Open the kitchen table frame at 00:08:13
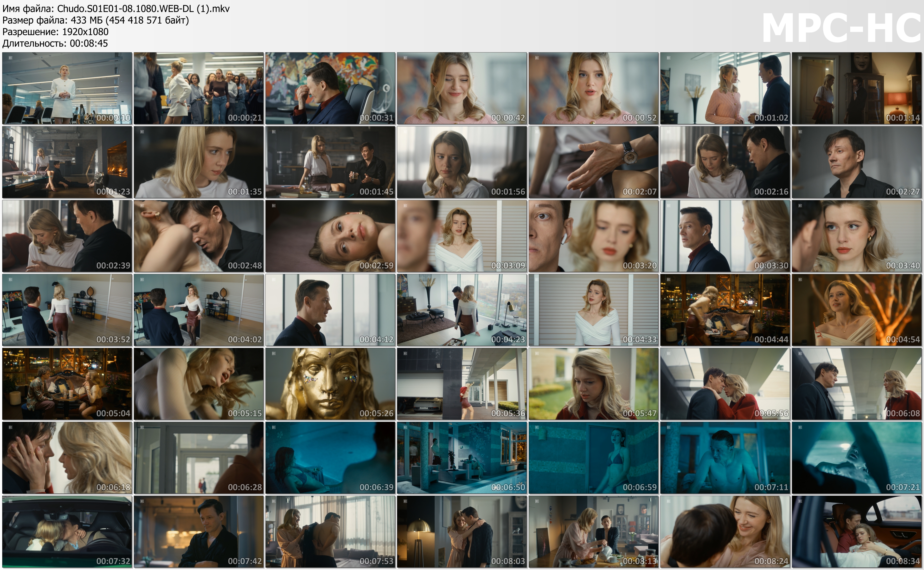The image size is (924, 570). click(593, 531)
